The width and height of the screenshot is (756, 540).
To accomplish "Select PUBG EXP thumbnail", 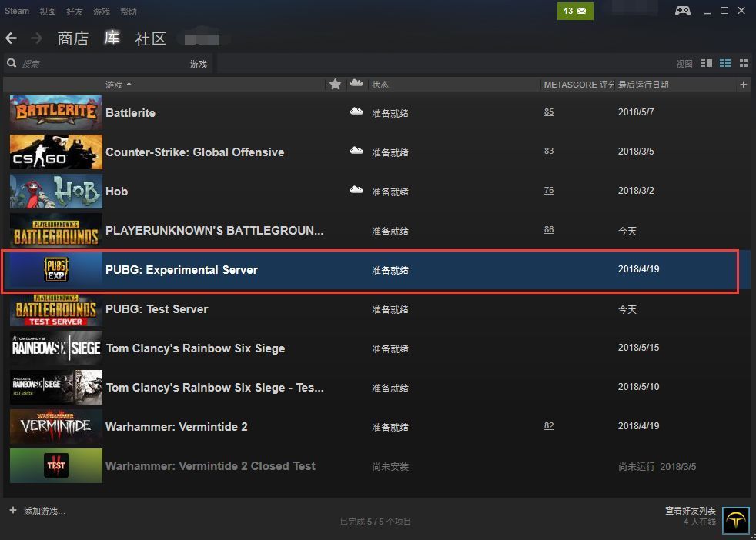I will pyautogui.click(x=56, y=270).
